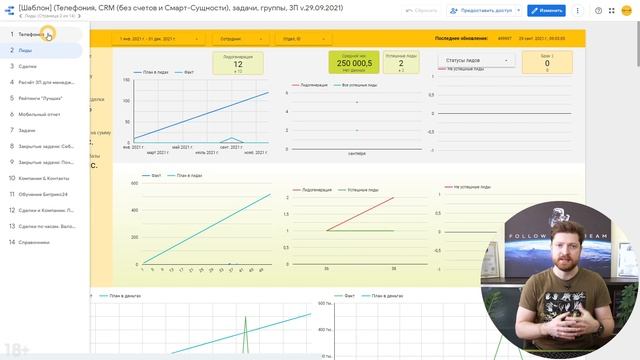Expand the arrow next to Предоставить доступ

[518, 11]
